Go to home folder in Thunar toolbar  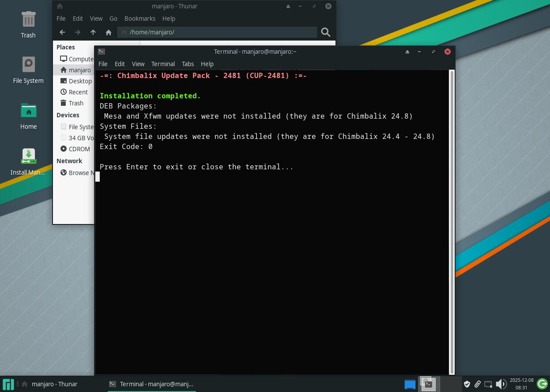pyautogui.click(x=109, y=32)
